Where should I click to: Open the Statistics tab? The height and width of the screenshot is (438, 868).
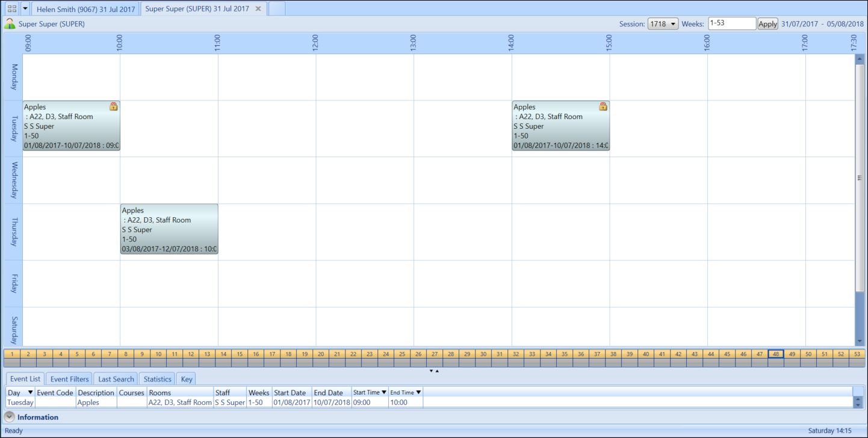click(157, 378)
